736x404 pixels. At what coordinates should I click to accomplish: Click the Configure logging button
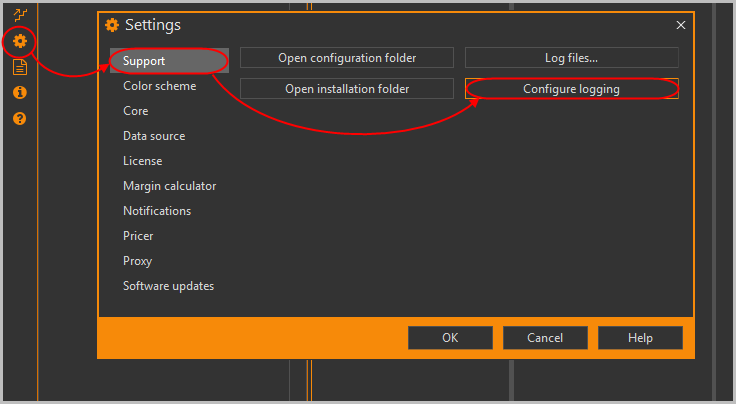[x=571, y=89]
